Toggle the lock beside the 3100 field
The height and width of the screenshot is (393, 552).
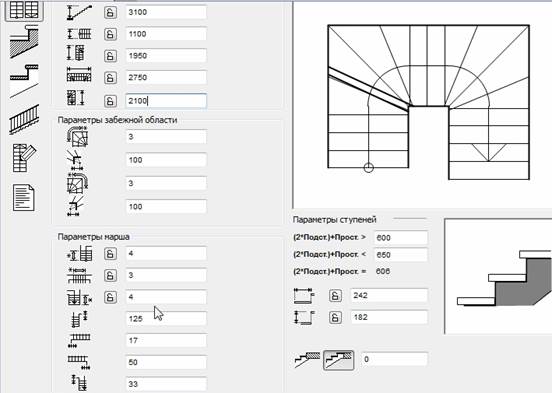tap(110, 13)
